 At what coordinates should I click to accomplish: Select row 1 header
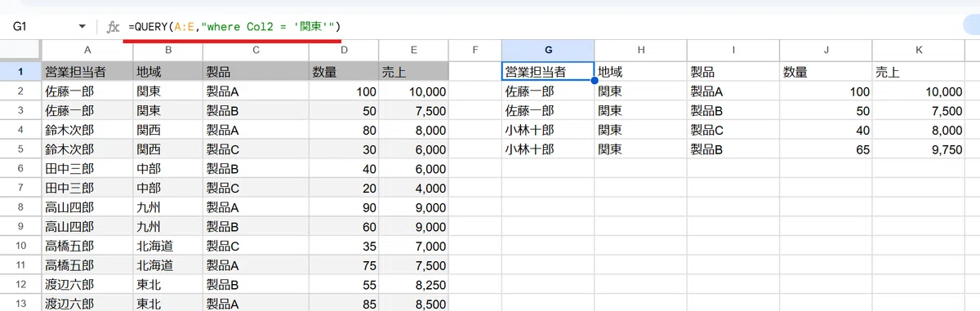coord(20,71)
